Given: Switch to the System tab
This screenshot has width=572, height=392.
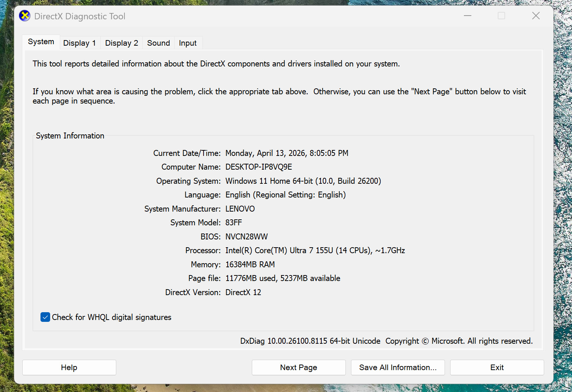Looking at the screenshot, I should pyautogui.click(x=41, y=42).
